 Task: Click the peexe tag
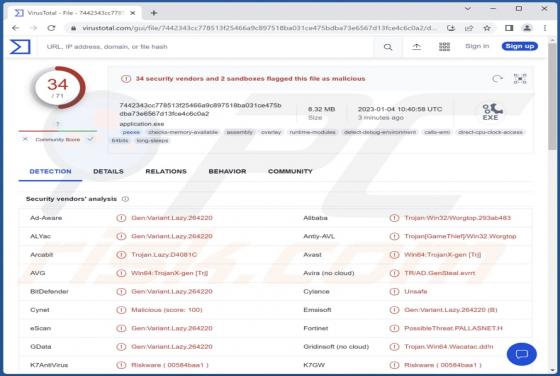tap(131, 132)
